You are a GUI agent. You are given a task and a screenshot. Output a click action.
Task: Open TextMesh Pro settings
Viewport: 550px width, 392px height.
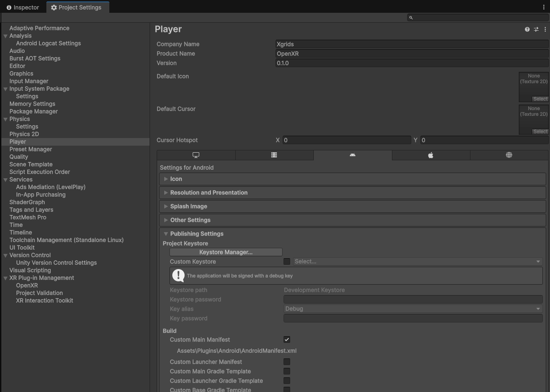tap(28, 217)
